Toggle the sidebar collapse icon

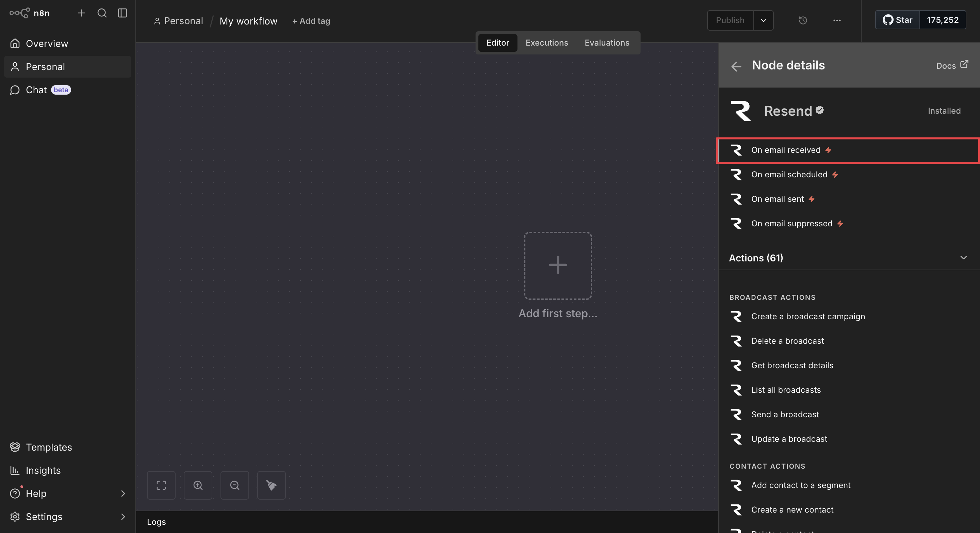[x=122, y=13]
